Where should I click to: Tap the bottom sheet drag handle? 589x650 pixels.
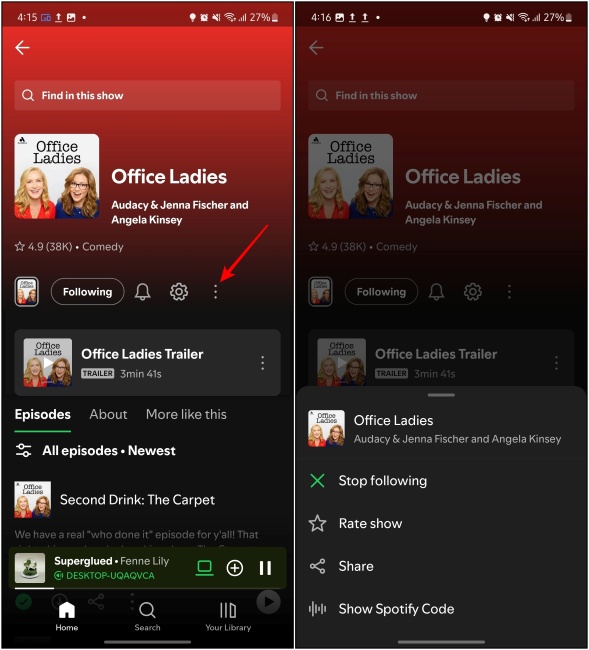[x=441, y=395]
